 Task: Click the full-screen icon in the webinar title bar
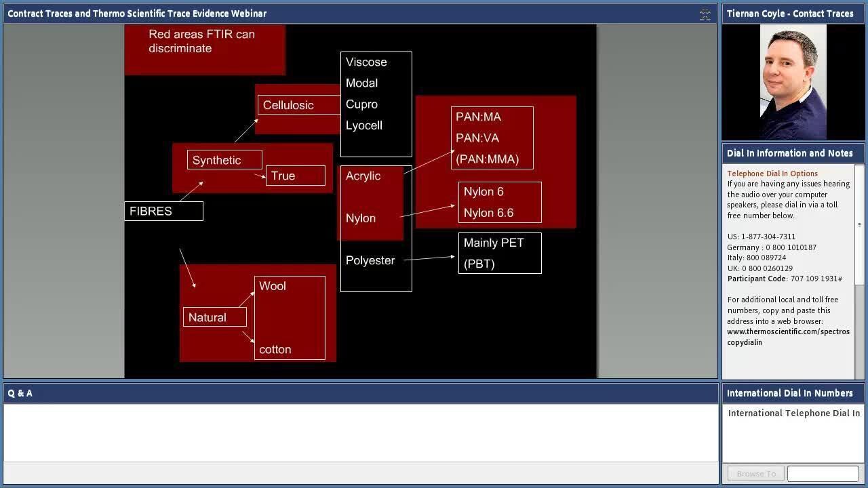coord(705,14)
